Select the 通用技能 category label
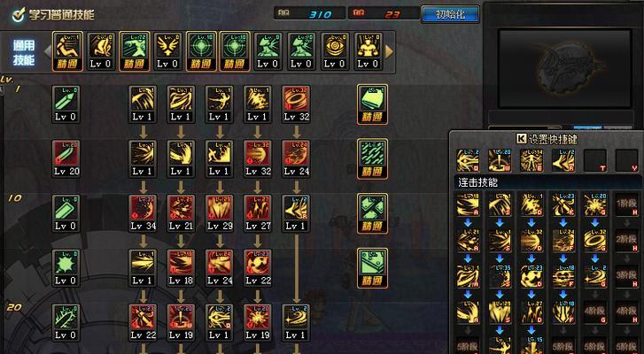644x354 pixels. (x=23, y=52)
